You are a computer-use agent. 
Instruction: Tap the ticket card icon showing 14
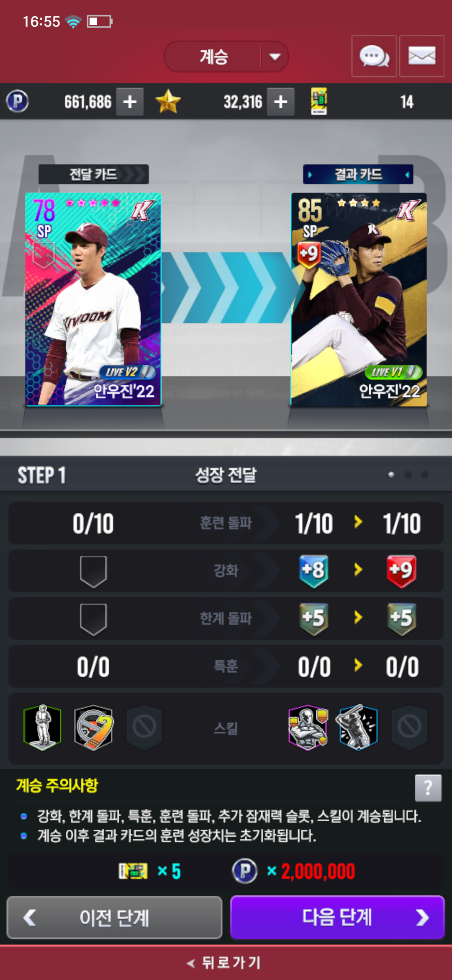tap(319, 101)
